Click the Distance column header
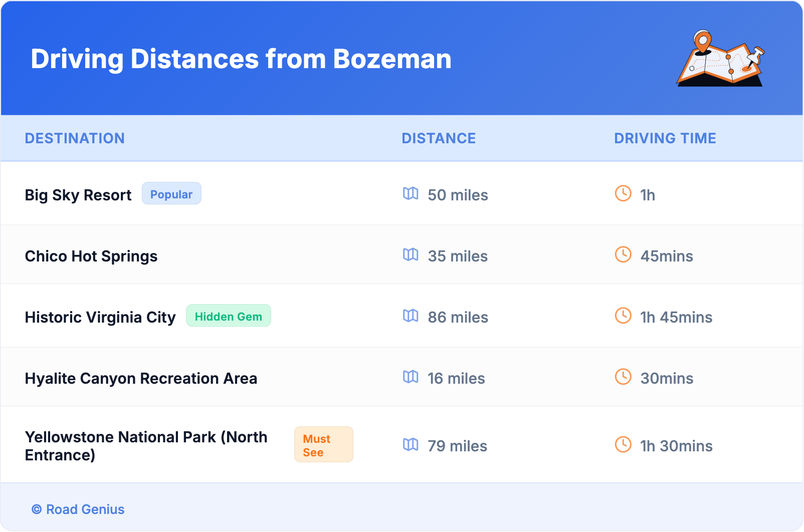The image size is (804, 532). [439, 138]
